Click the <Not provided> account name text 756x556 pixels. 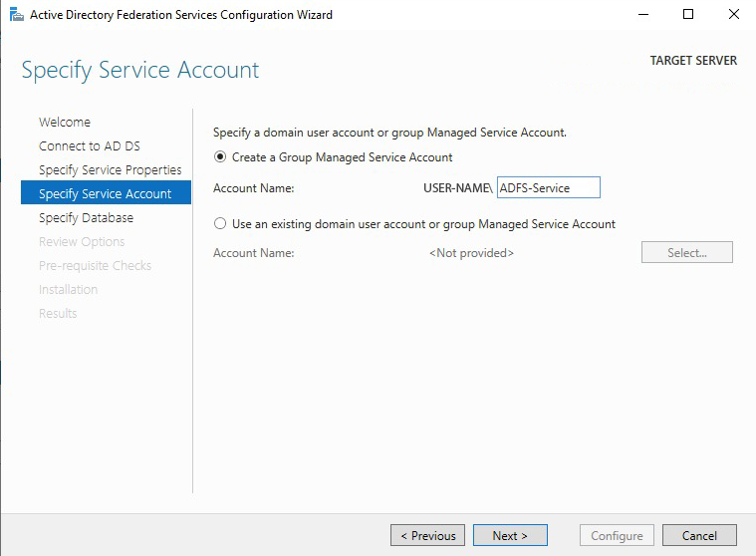pyautogui.click(x=471, y=253)
